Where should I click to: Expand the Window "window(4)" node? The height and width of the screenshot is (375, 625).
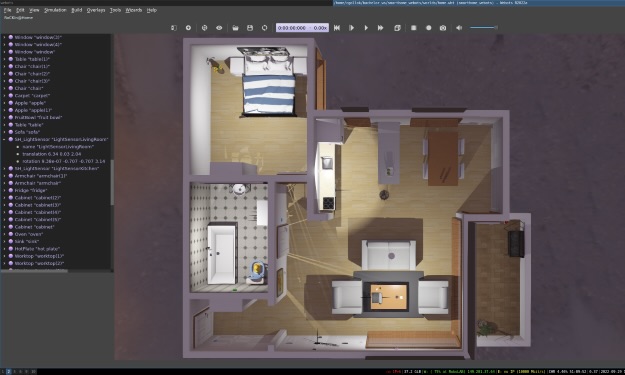point(4,45)
